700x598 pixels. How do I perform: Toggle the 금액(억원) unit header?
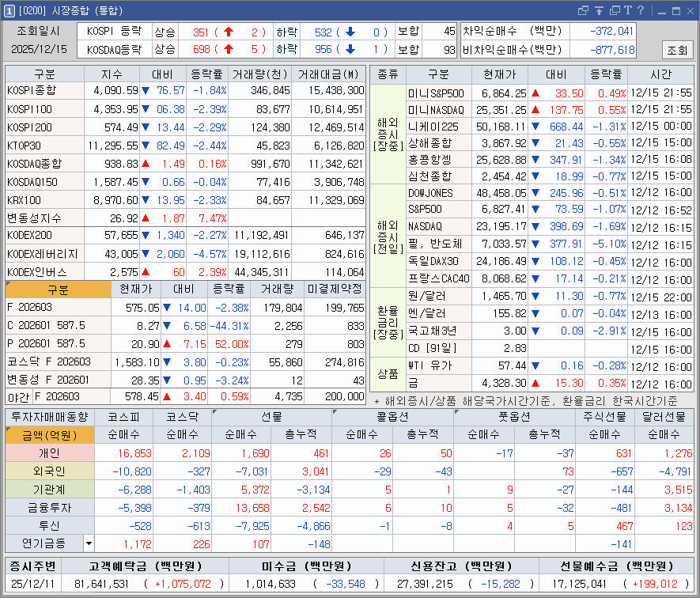coord(50,434)
